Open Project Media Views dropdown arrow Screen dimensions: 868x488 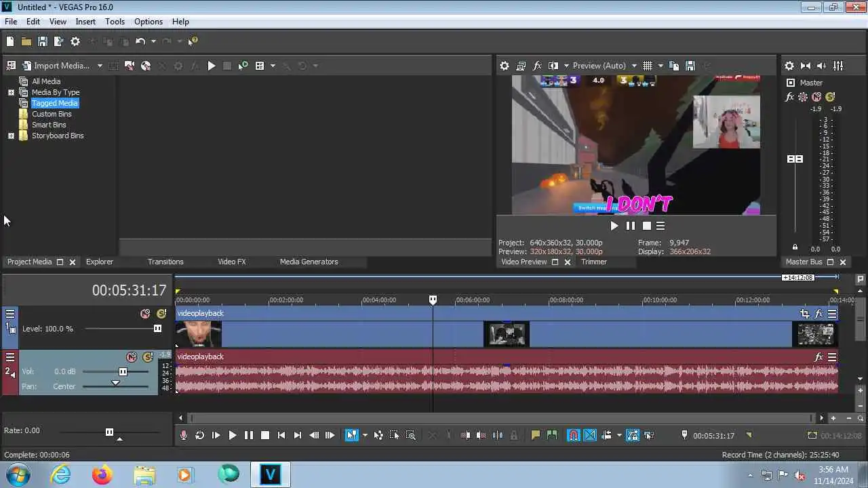coord(273,66)
